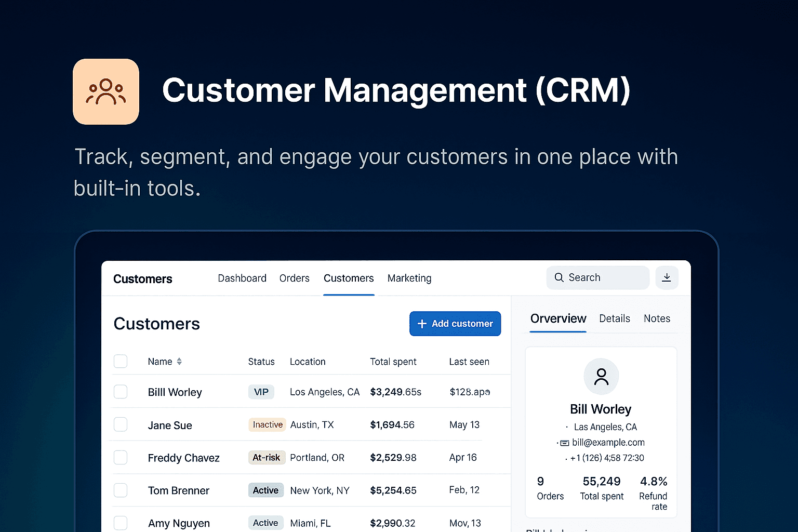This screenshot has height=532, width=798.
Task: Click the VIP status badge
Action: coord(261,392)
